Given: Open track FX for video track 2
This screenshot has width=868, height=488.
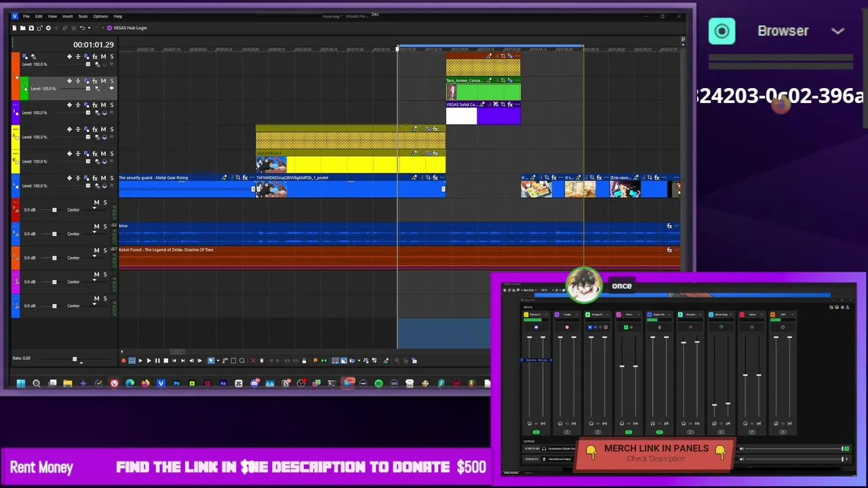Looking at the screenshot, I should pyautogui.click(x=95, y=81).
